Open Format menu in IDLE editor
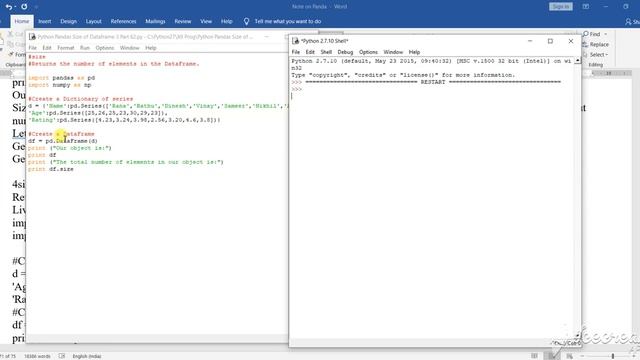The image size is (640, 360). coord(65,48)
